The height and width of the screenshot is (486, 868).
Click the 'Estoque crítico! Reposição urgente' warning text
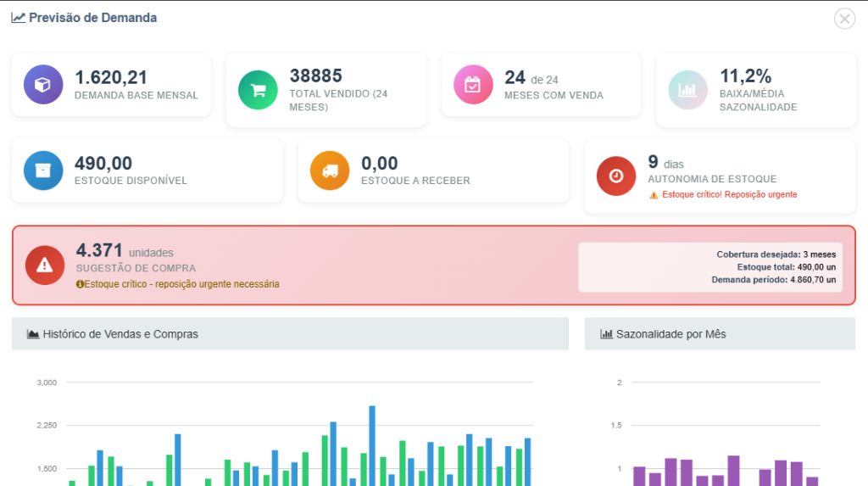729,194
